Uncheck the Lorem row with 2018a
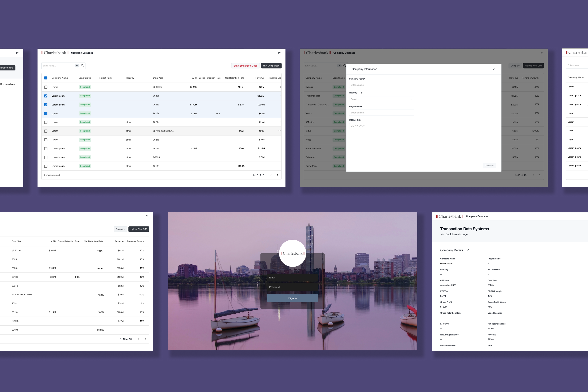The image size is (588, 392). pos(46,113)
